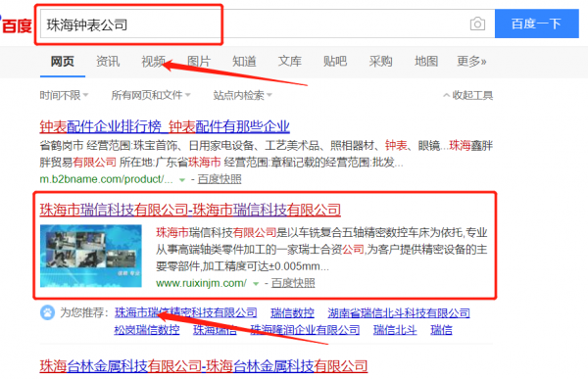The image size is (588, 379).
Task: Open recommended 珠海隆润企业有限公司 link
Action: point(305,330)
